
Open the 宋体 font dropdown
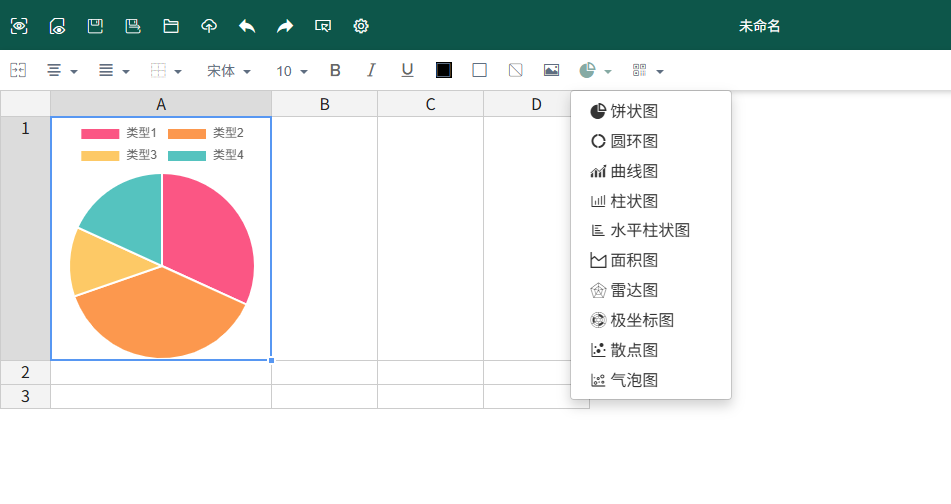[x=228, y=71]
